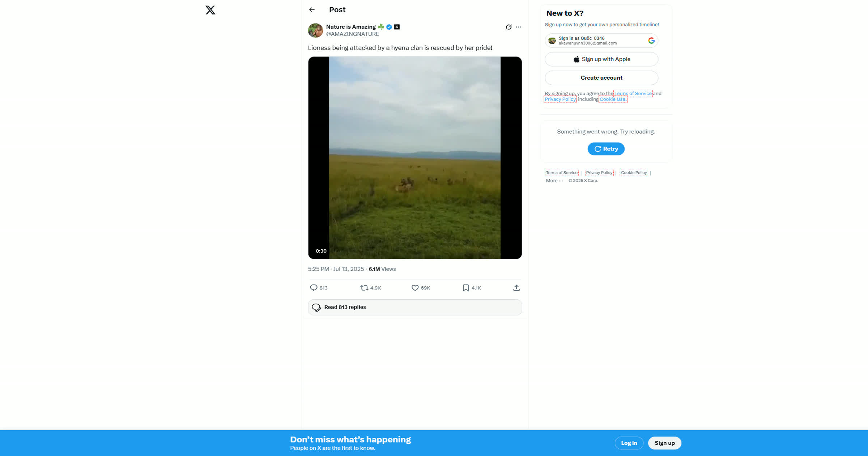The image size is (868, 456).
Task: Repost using the repost icon
Action: coord(365,287)
